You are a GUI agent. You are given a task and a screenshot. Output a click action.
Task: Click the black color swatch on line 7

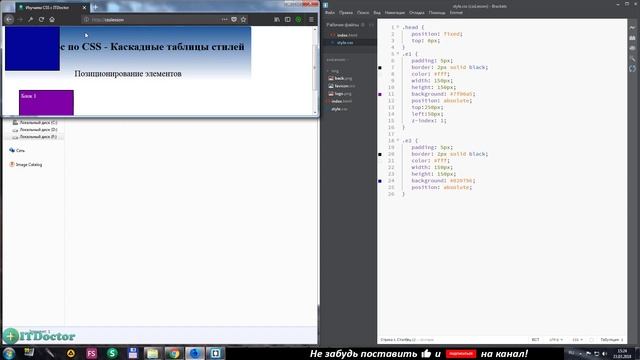pyautogui.click(x=380, y=67)
